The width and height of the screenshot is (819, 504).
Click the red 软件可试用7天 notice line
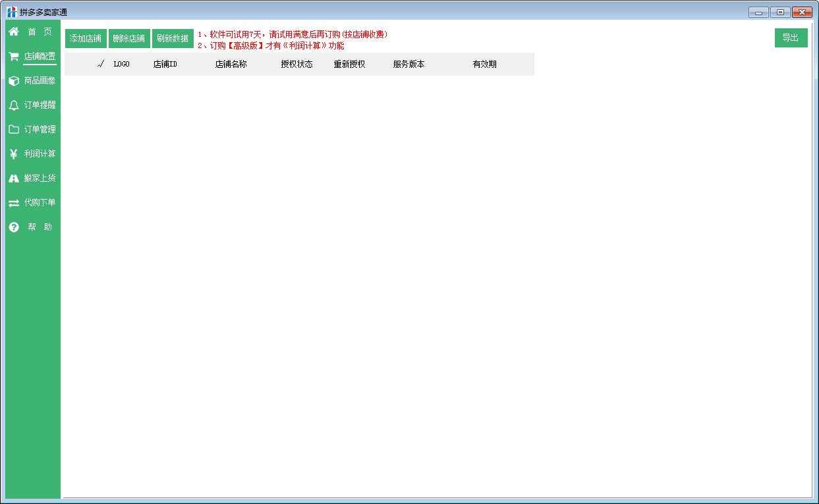click(x=293, y=35)
